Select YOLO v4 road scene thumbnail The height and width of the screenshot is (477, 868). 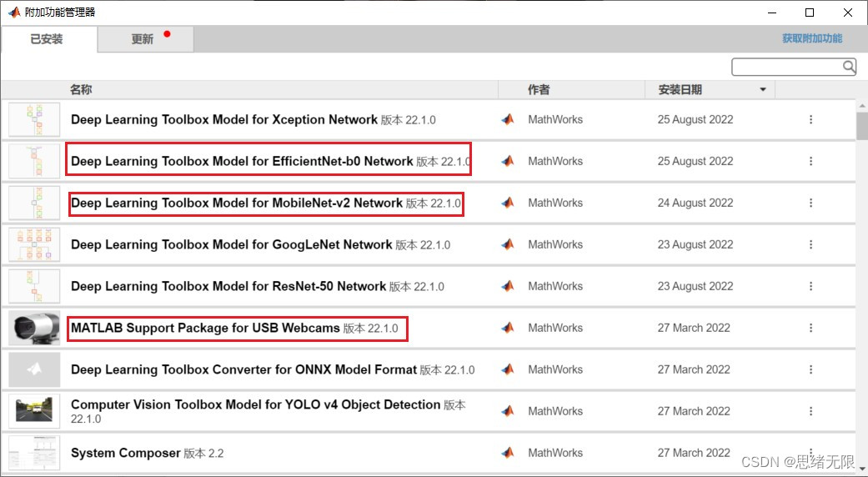34,411
